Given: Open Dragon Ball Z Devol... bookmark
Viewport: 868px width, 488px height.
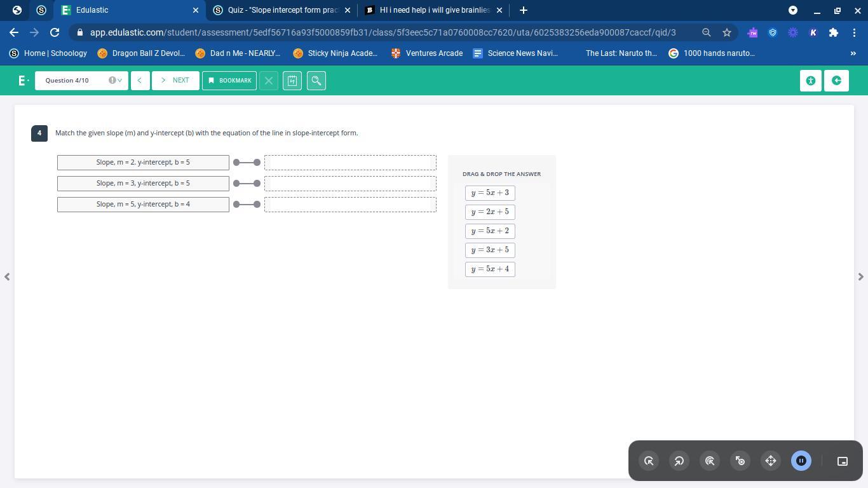Looking at the screenshot, I should (x=141, y=53).
